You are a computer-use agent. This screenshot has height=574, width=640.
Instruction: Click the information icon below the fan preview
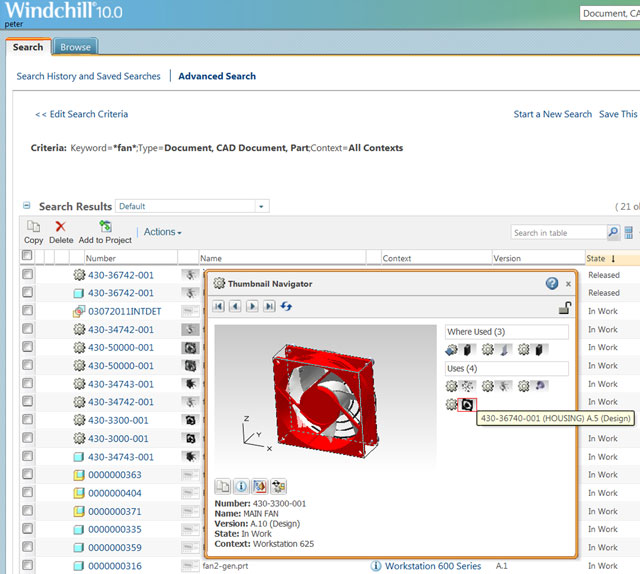tap(241, 486)
